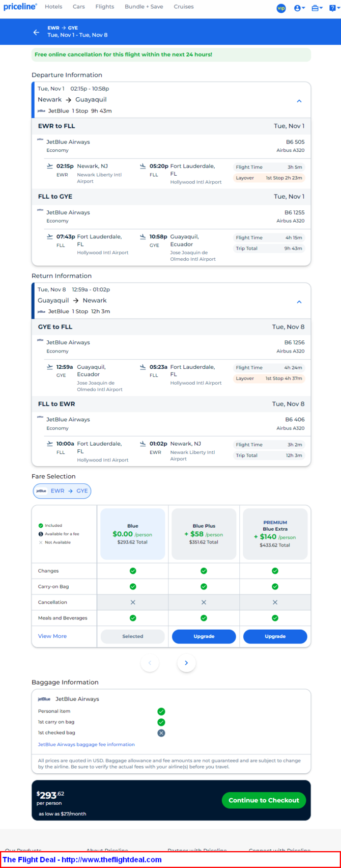Click the 02:15p departure plane icon at EWR

coord(50,166)
